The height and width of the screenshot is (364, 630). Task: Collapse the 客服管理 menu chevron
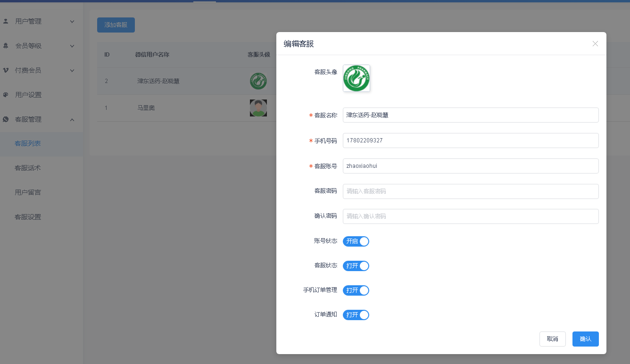pos(72,119)
